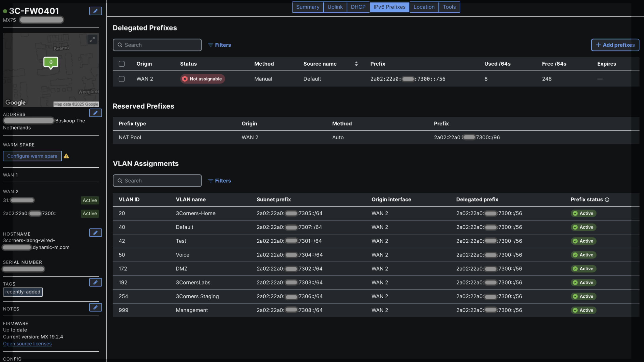
Task: Click the VLAN name 3Corners-Home
Action: (x=195, y=213)
